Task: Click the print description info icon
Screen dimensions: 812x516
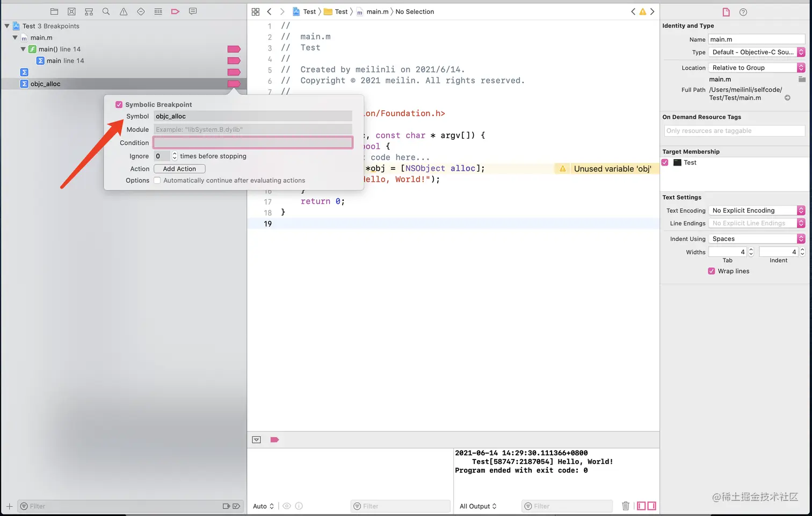Action: [299, 506]
